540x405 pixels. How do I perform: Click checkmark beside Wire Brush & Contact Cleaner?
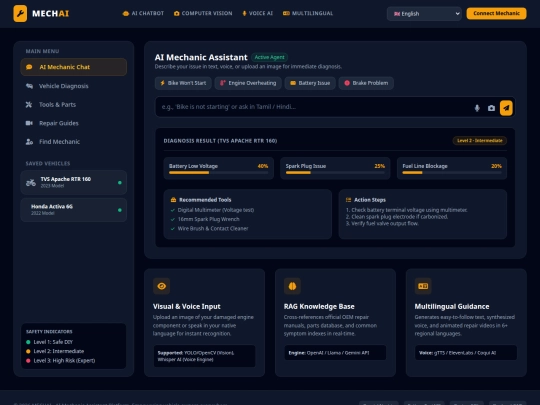[x=173, y=229]
